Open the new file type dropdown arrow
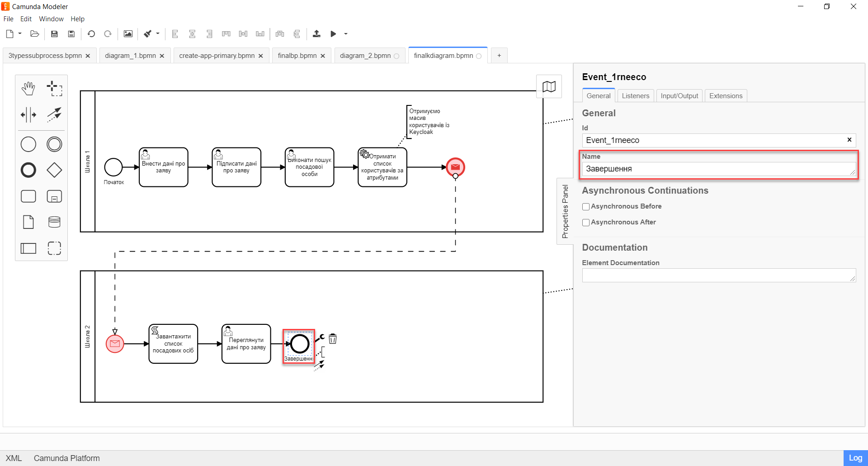868x466 pixels. (20, 34)
